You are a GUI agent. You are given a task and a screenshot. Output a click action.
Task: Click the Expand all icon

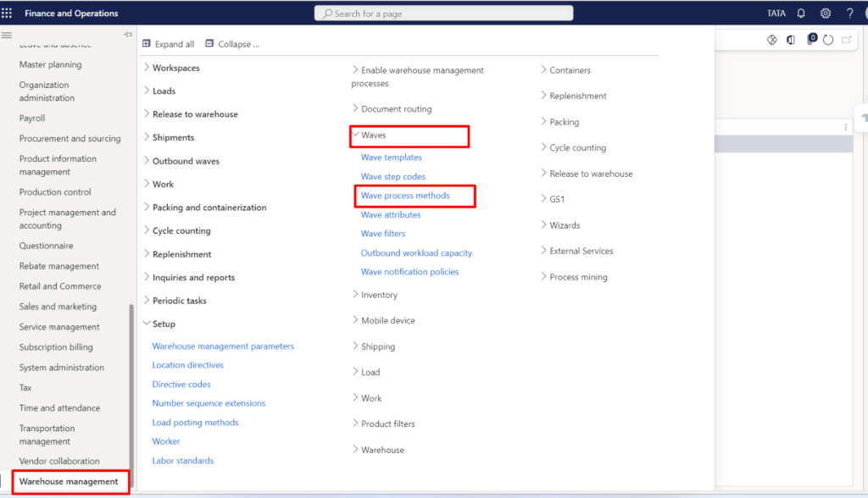pyautogui.click(x=147, y=43)
